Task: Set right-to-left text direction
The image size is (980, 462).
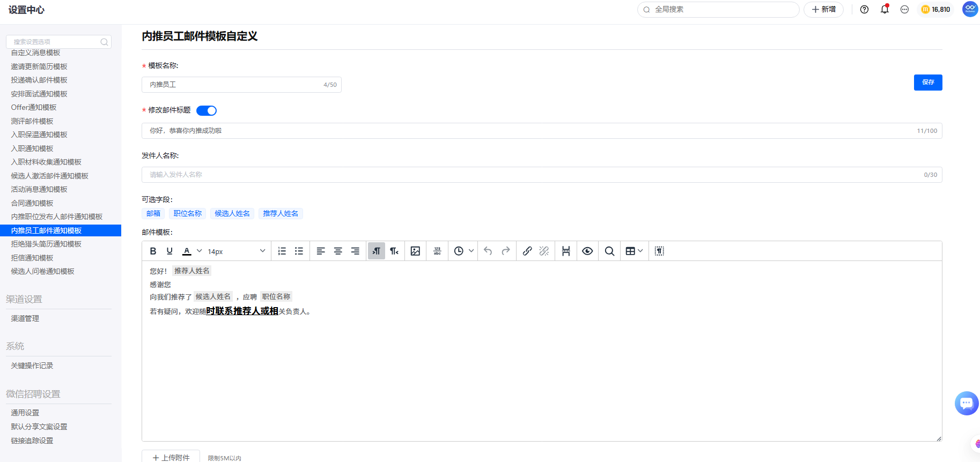Action: 394,251
